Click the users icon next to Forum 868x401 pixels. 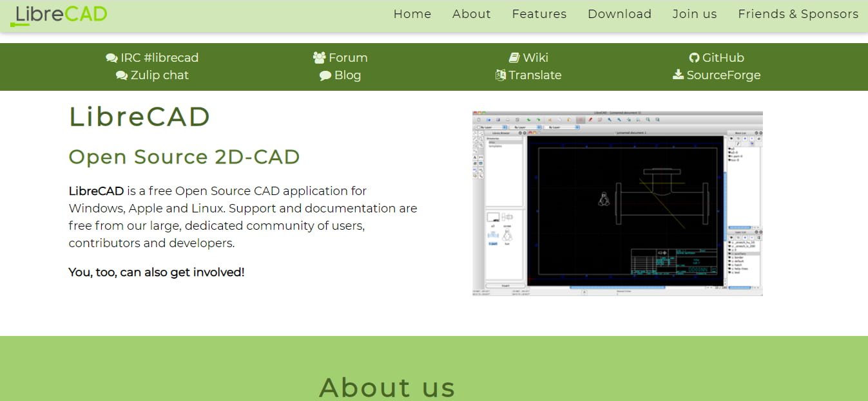tap(320, 58)
